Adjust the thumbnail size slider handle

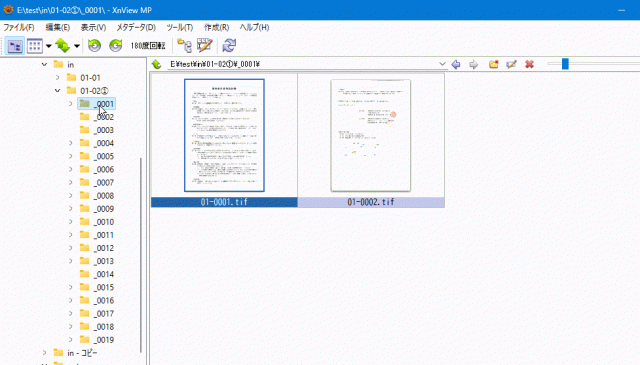[x=565, y=64]
